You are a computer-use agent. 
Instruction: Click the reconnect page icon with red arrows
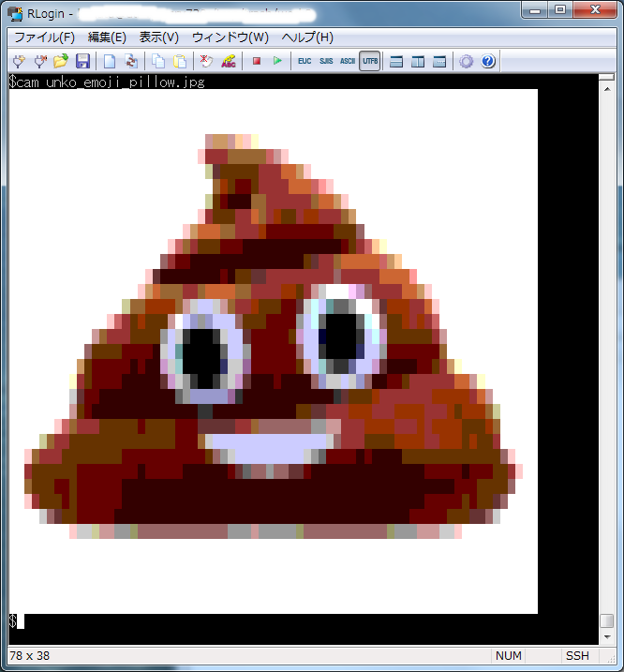pos(131,61)
